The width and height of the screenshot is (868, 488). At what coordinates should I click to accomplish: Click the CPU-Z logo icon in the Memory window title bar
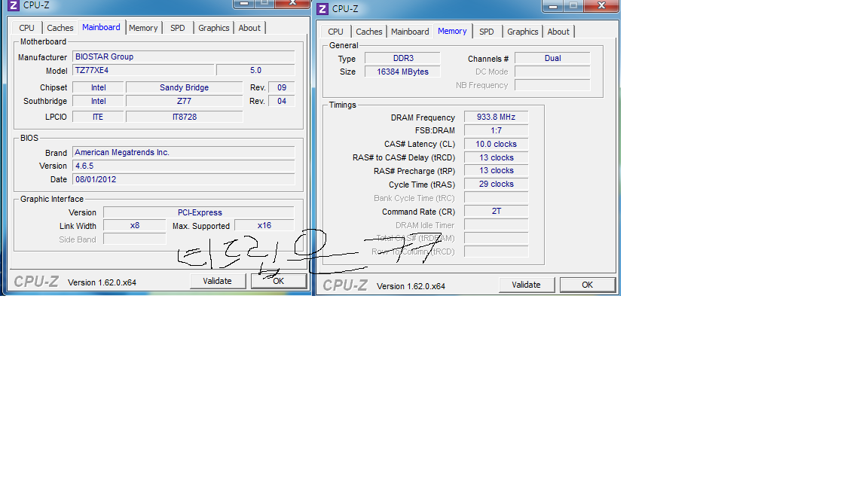click(x=322, y=9)
